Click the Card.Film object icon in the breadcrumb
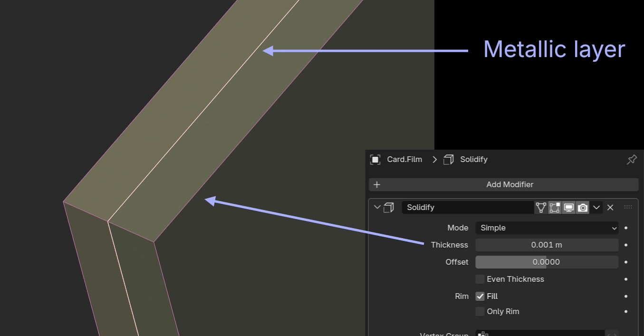This screenshot has width=644, height=336. [375, 159]
